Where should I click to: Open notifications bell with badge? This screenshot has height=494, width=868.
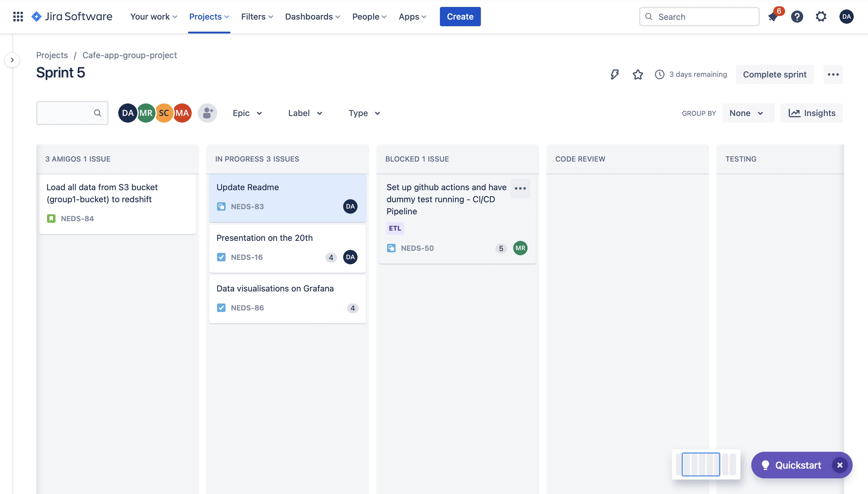coord(773,17)
